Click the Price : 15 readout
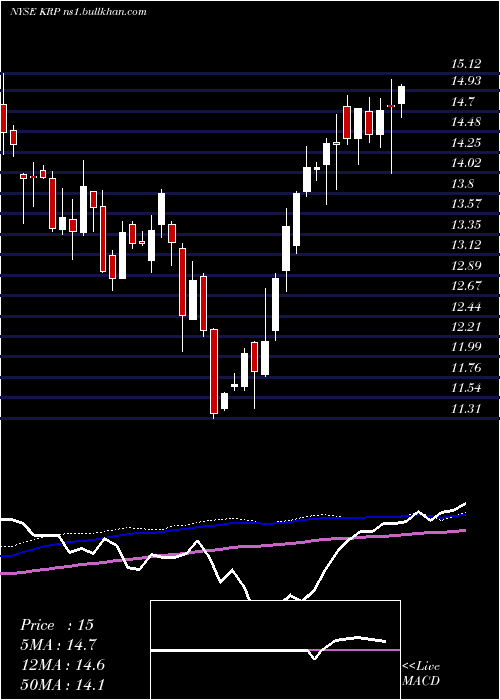The height and width of the screenshot is (700, 500). pos(57,625)
